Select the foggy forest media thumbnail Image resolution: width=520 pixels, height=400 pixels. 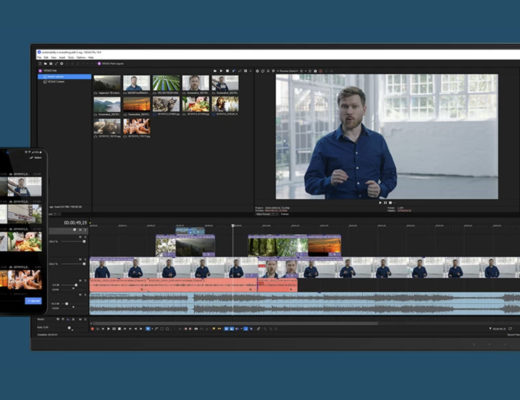tap(107, 83)
